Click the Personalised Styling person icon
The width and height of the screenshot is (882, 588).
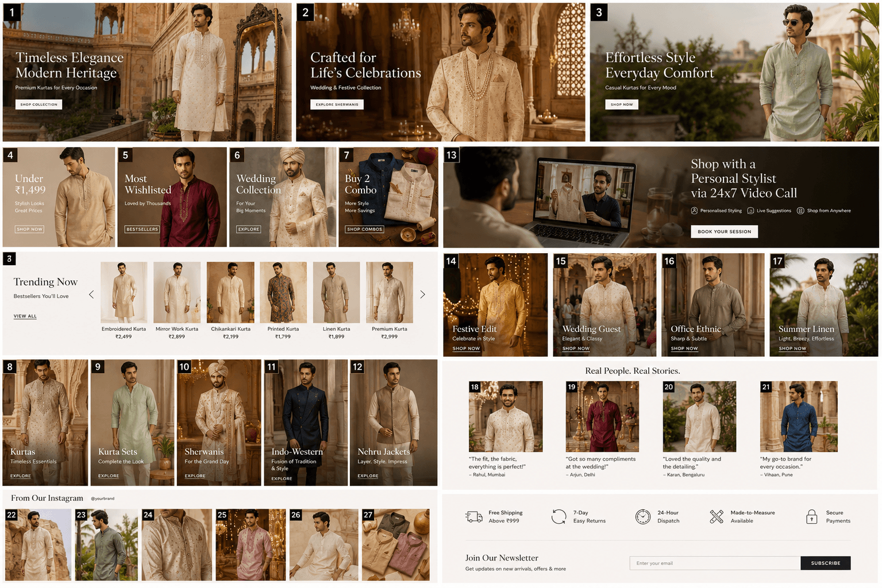(x=694, y=211)
